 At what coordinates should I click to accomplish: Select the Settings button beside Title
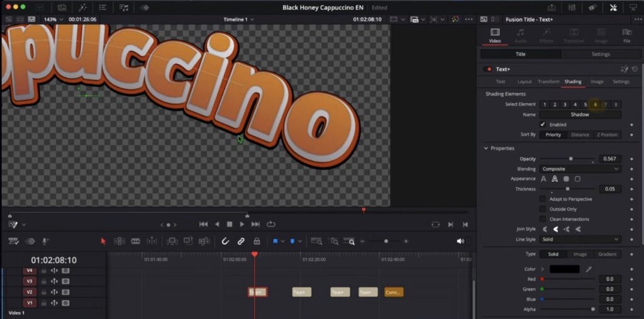pyautogui.click(x=601, y=54)
